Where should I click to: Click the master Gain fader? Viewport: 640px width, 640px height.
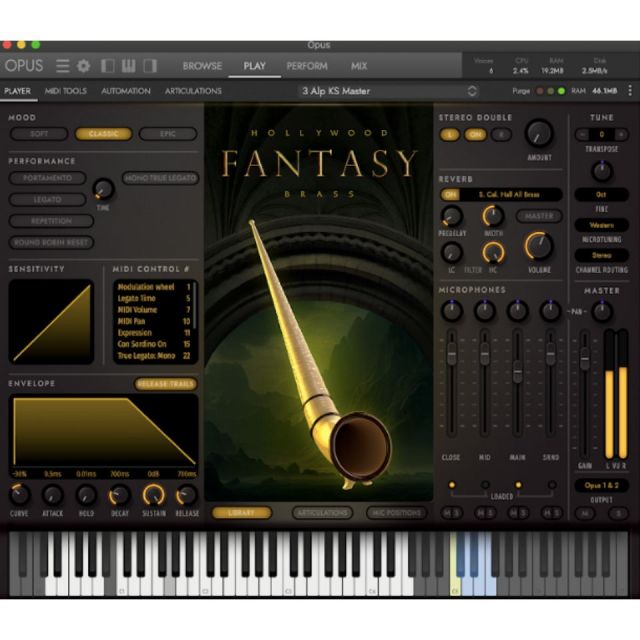pos(585,359)
